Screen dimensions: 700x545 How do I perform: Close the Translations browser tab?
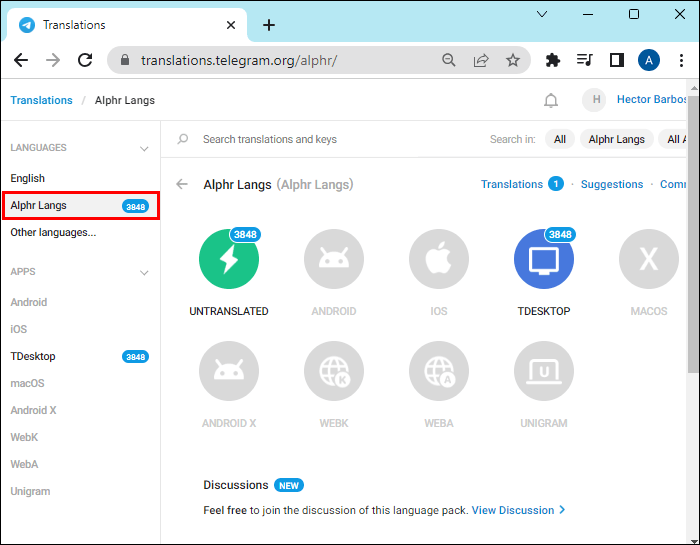click(231, 25)
